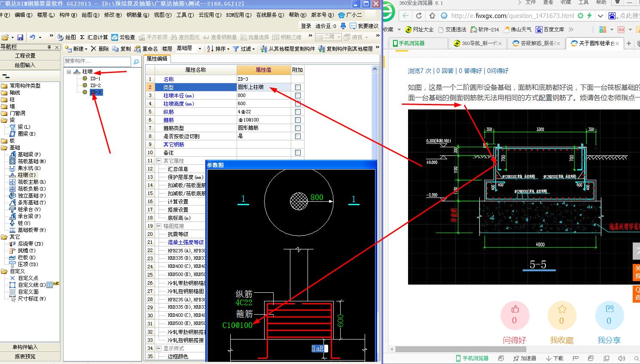This screenshot has width=640, height=364.
Task: Click 删除 delete button with X icon
Action: [100, 49]
